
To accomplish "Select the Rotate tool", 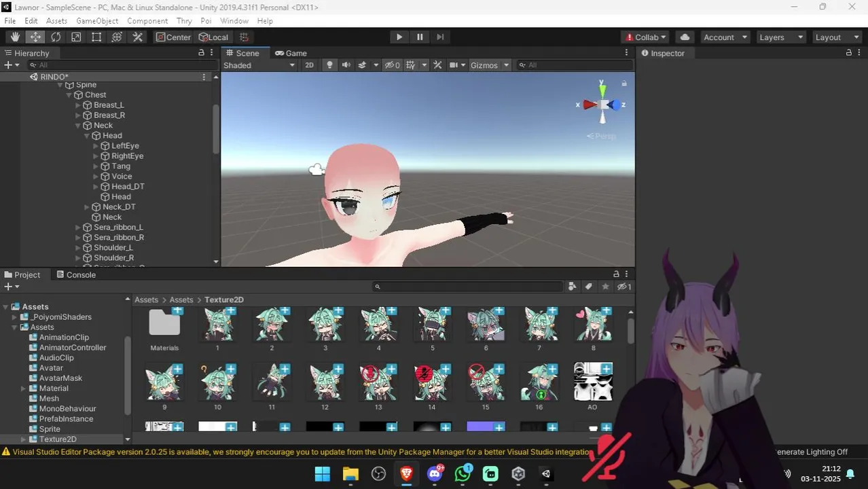I will (56, 37).
